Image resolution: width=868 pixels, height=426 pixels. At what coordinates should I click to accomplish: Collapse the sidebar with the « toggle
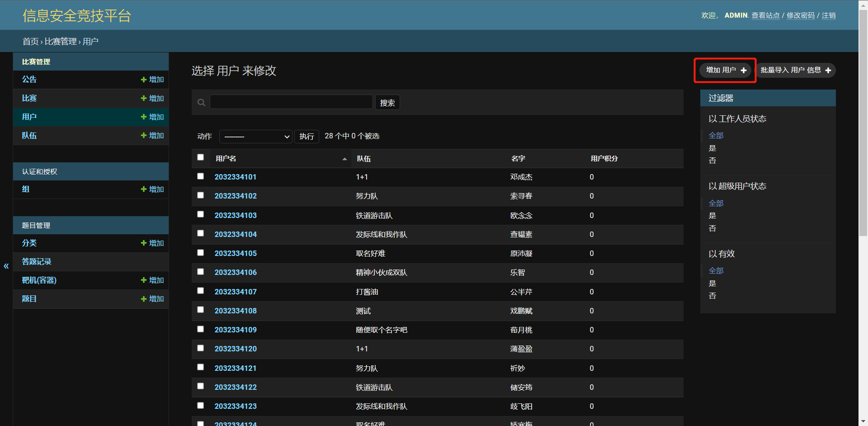pos(6,266)
